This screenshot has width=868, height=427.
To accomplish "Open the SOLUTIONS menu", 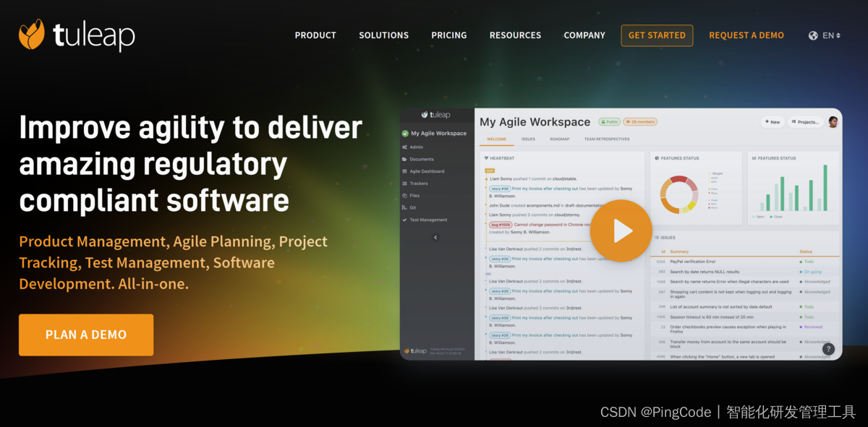I will point(384,35).
